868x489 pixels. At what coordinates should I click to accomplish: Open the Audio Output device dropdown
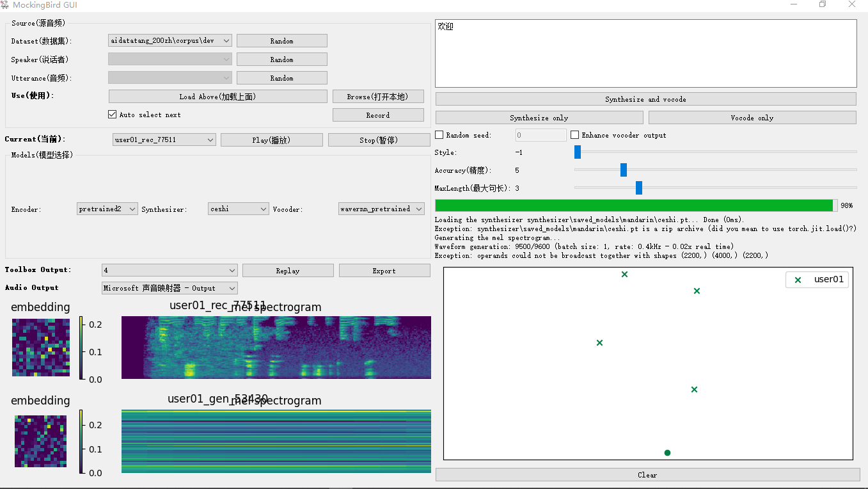(170, 288)
